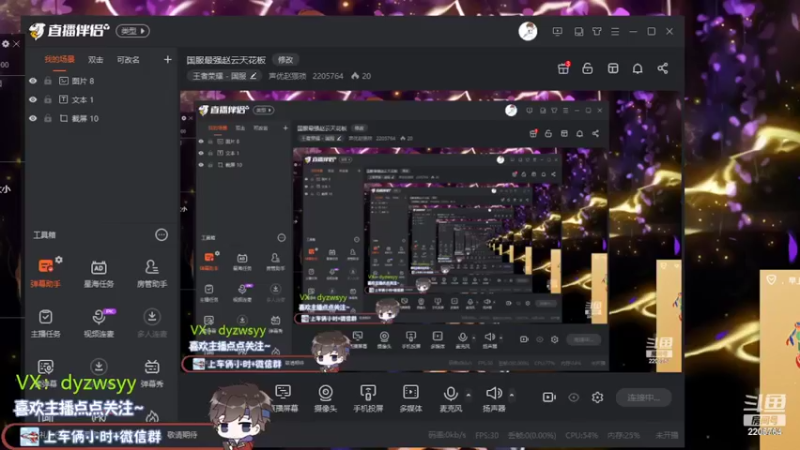Open the layout panel icon in top toolbar
Viewport: 800px width, 450px height.
click(613, 68)
